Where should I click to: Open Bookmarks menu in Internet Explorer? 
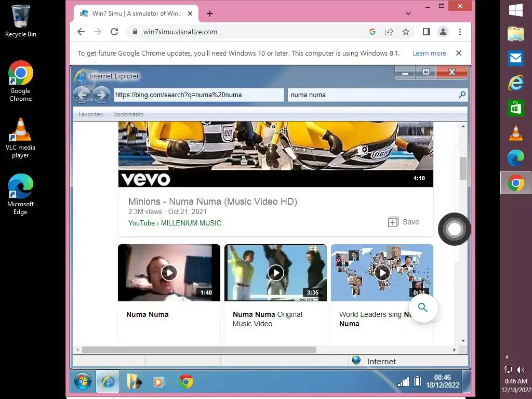[128, 114]
